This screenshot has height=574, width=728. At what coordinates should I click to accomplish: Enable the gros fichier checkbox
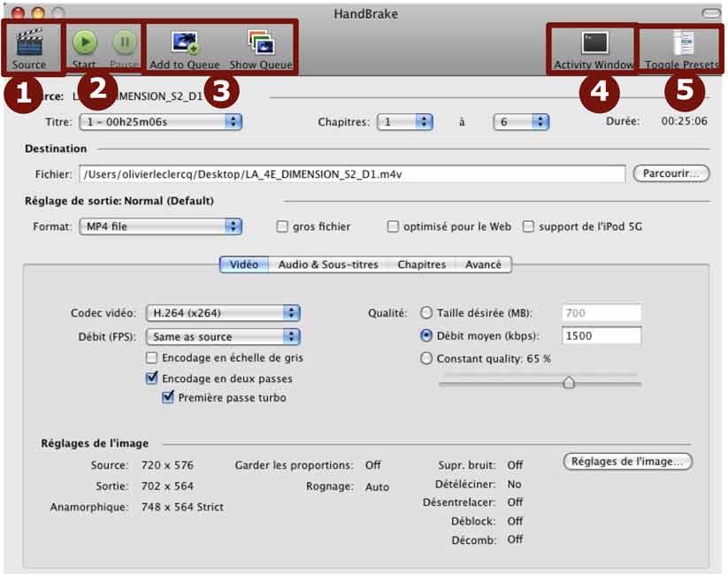[x=282, y=226]
